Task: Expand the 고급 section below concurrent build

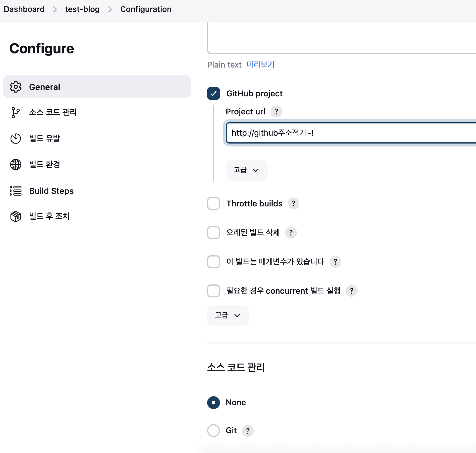Action: pos(228,315)
